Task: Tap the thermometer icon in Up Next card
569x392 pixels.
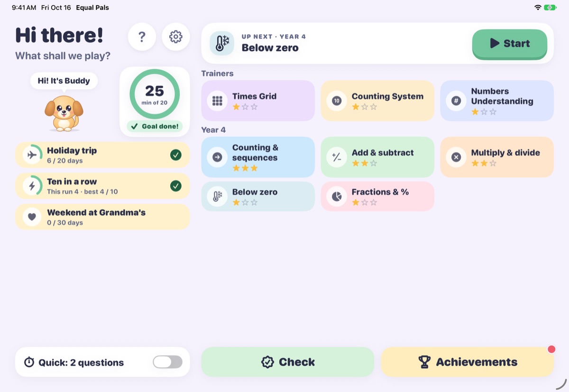Action: 222,43
